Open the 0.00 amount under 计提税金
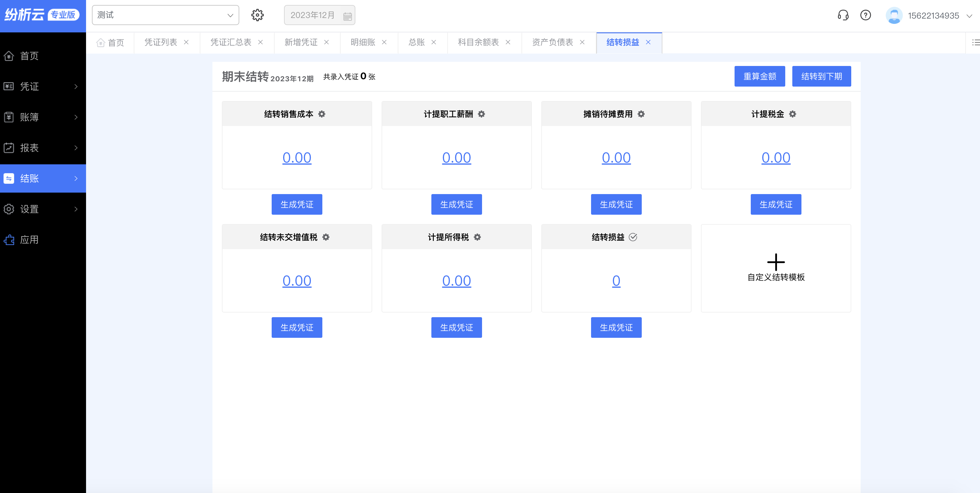This screenshot has height=493, width=980. (x=776, y=158)
